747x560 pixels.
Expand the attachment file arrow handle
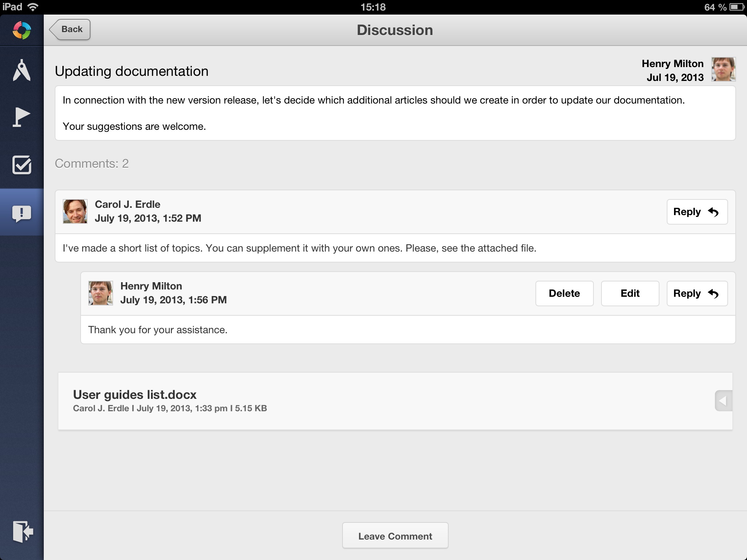click(723, 401)
